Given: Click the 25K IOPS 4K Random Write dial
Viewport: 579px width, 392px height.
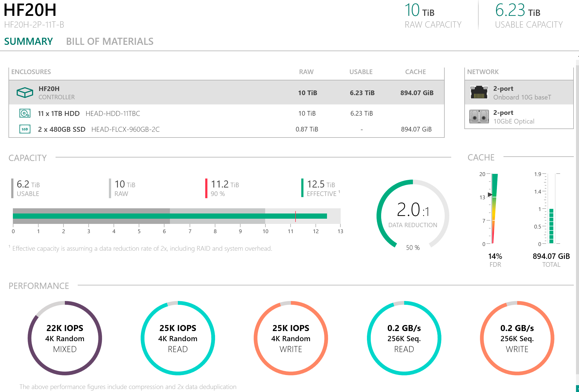Looking at the screenshot, I should 291,338.
